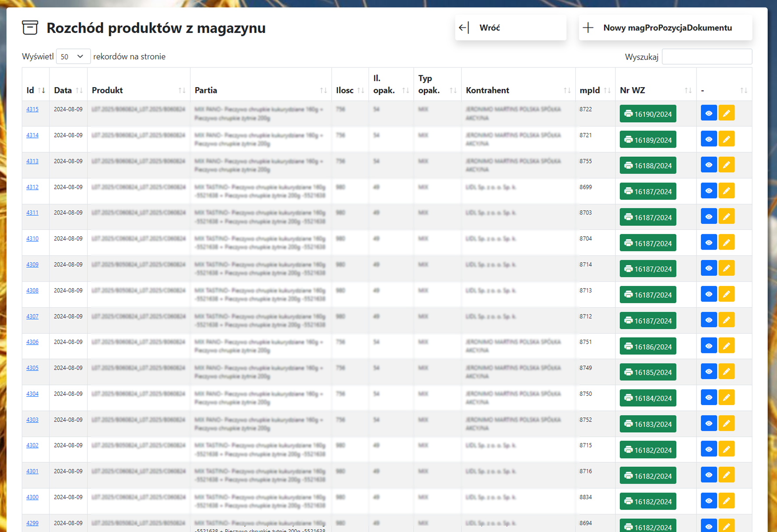This screenshot has width=777, height=532.
Task: Click Nowy magProPozycjaDokumentu button
Action: (665, 28)
